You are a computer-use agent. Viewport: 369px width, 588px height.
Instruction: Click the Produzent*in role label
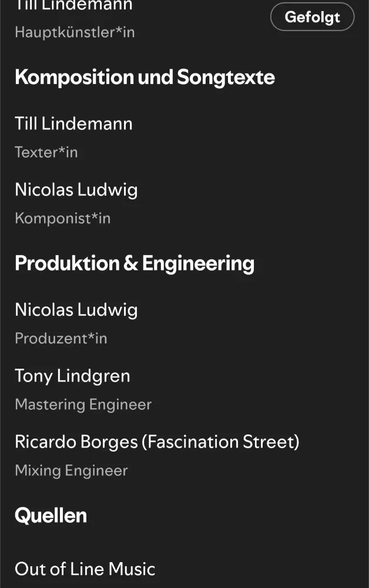point(61,338)
